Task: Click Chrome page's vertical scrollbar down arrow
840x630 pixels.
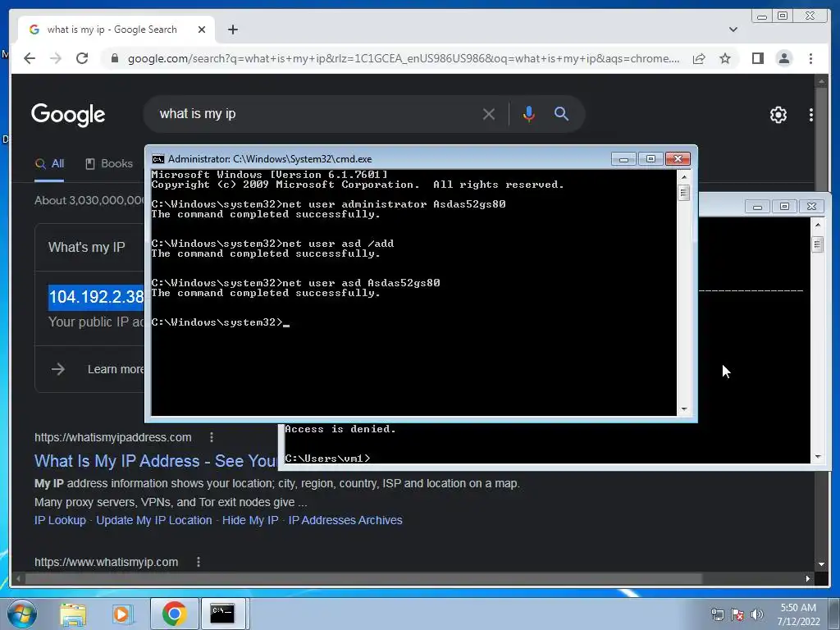Action: (821, 564)
